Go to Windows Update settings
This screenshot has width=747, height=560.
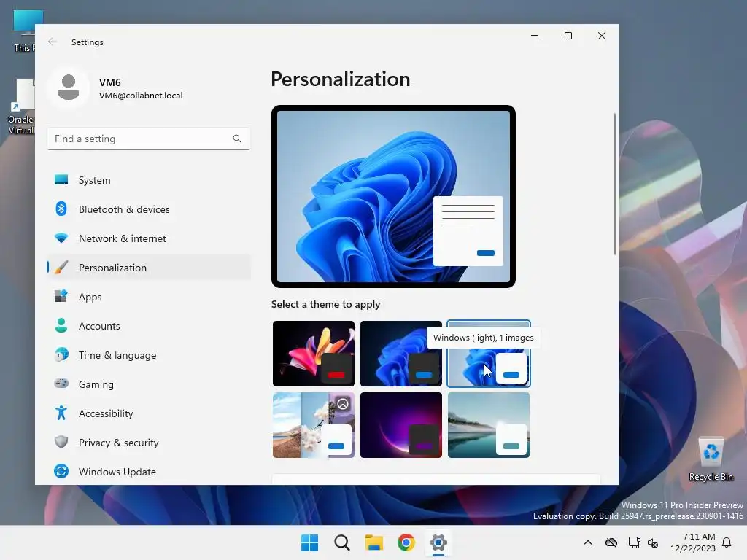pos(149,472)
